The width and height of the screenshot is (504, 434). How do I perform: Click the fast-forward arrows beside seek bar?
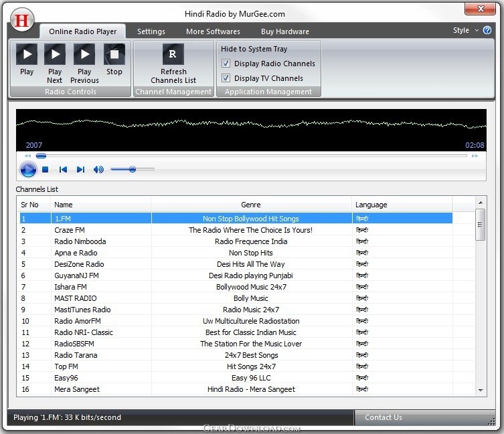[x=475, y=156]
